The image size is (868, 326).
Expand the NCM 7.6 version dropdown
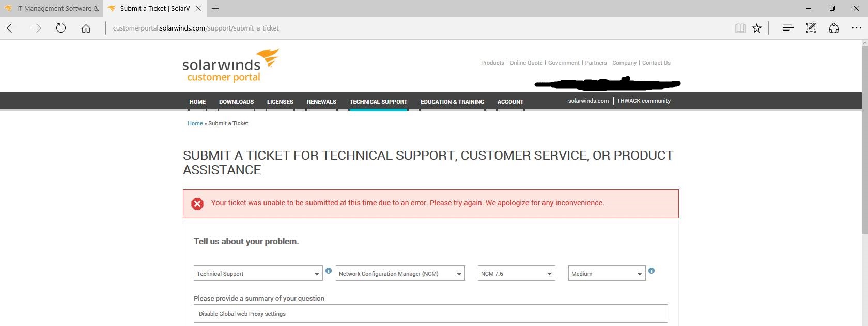[517, 273]
